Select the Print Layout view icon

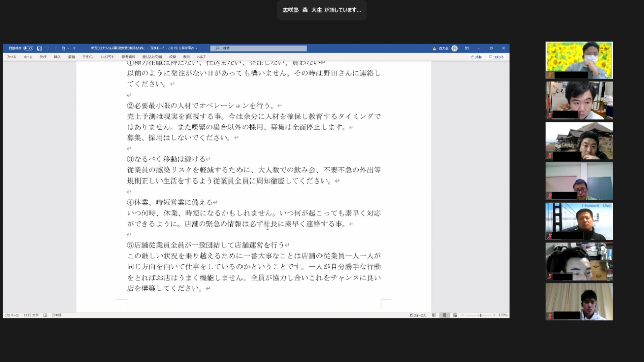tap(444, 315)
